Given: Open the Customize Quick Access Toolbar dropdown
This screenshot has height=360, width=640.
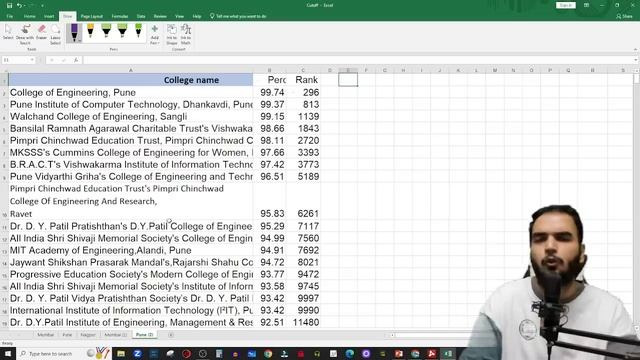Looking at the screenshot, I should point(42,5).
